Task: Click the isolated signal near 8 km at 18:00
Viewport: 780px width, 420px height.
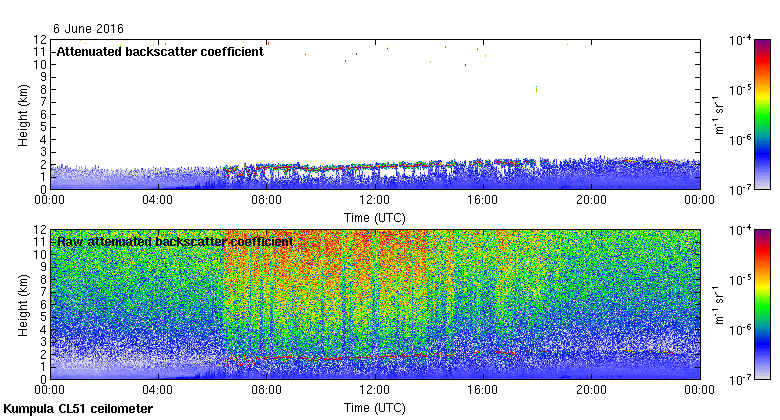Action: [536, 90]
